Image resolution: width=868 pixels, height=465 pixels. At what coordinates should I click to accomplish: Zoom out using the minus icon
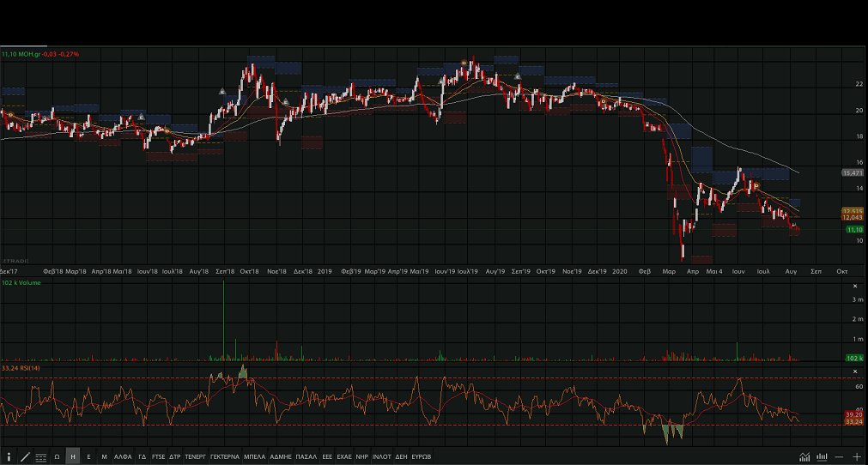tap(839, 457)
